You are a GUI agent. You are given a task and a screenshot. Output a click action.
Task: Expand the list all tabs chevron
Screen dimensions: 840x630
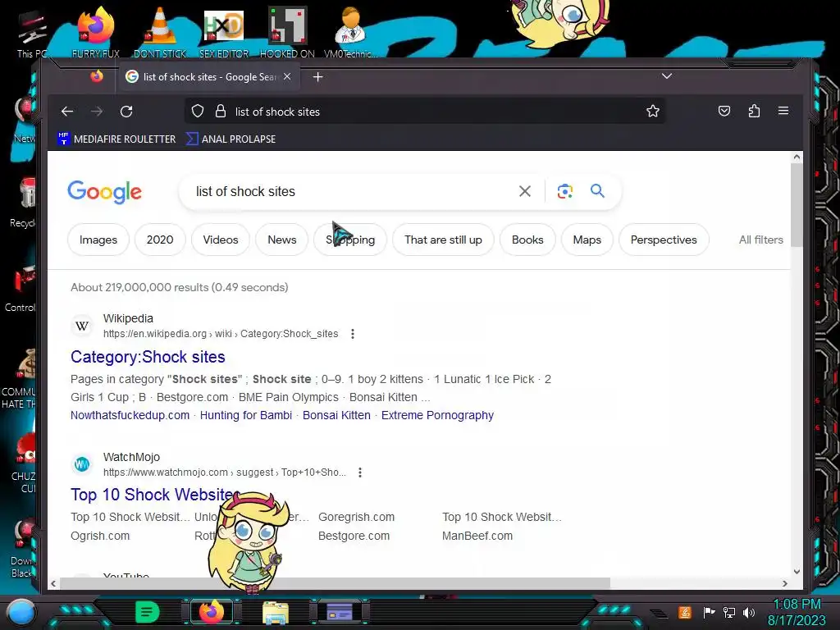pos(666,76)
